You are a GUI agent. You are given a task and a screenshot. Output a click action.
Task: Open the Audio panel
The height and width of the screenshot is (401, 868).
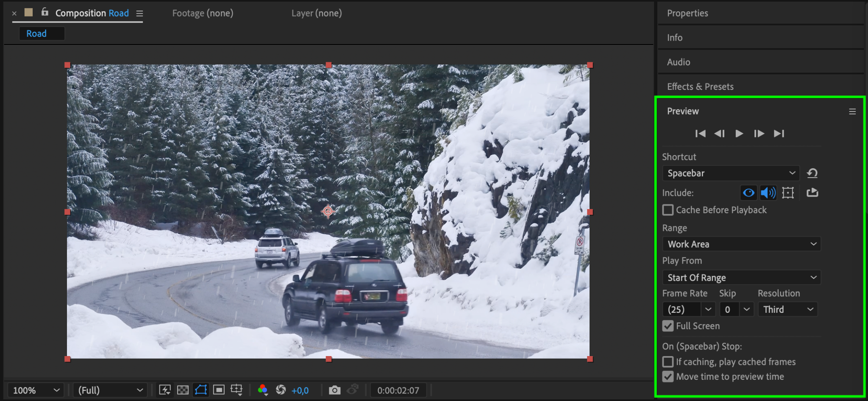679,62
